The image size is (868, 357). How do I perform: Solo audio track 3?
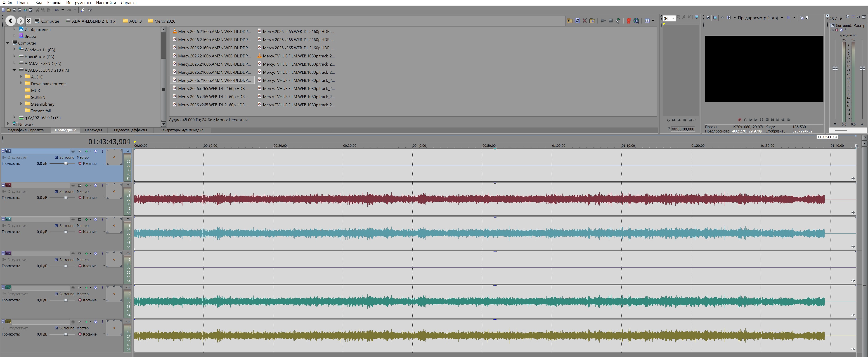[102, 219]
